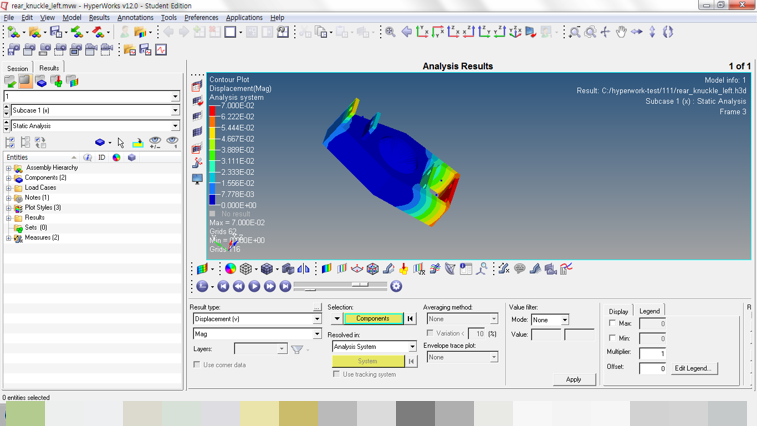Tick the Use corner data checkbox
The height and width of the screenshot is (426, 757).
(x=196, y=365)
